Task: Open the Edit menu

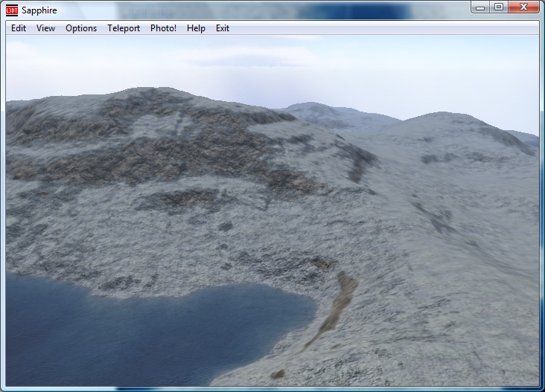Action: (x=19, y=28)
